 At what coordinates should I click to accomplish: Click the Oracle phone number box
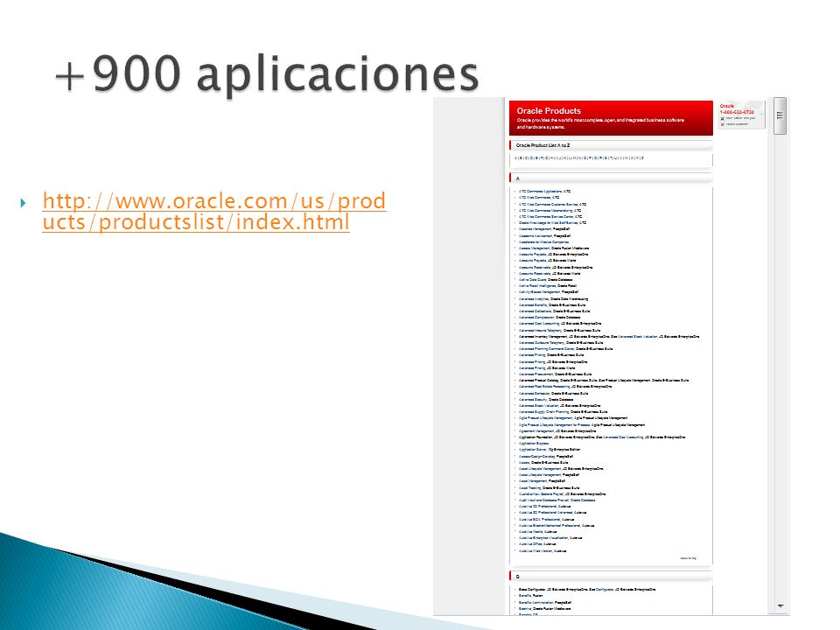point(741,115)
